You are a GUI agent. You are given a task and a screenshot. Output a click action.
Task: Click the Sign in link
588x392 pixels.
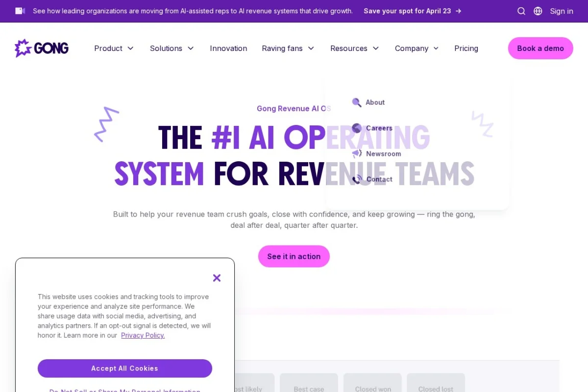tap(562, 11)
